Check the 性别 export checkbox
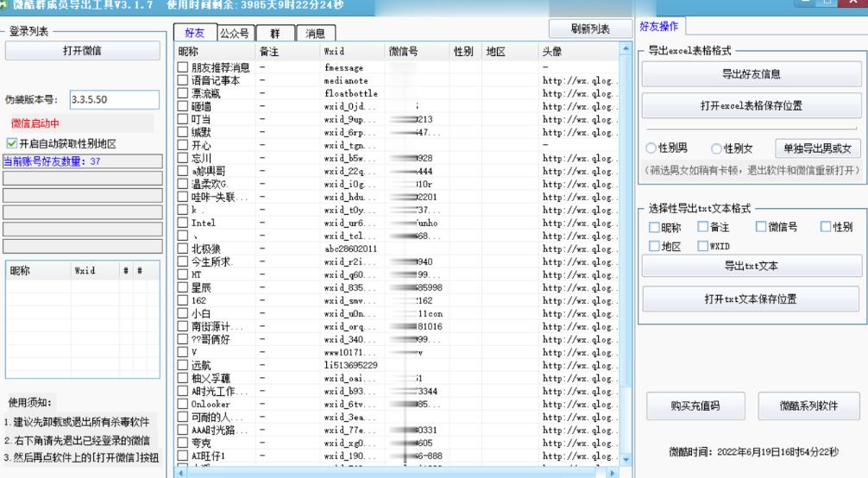The width and height of the screenshot is (868, 478). [826, 227]
